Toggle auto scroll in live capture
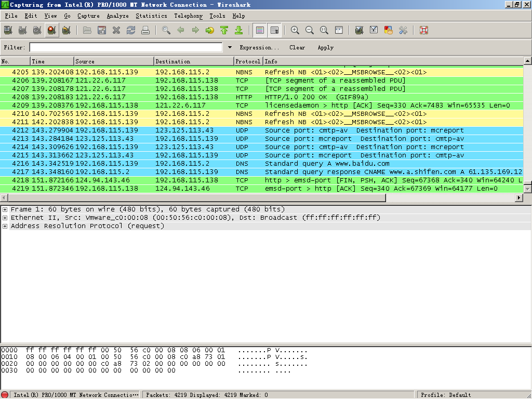This screenshot has height=399, width=532. (274, 30)
